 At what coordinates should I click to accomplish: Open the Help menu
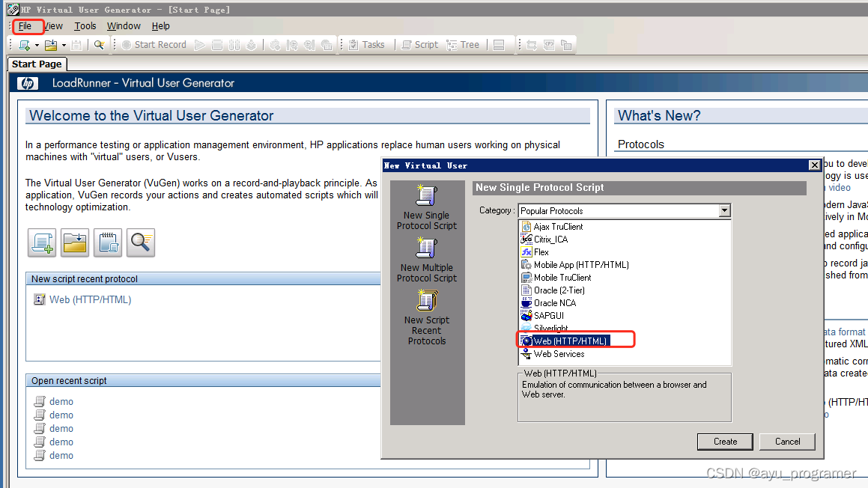(x=160, y=26)
